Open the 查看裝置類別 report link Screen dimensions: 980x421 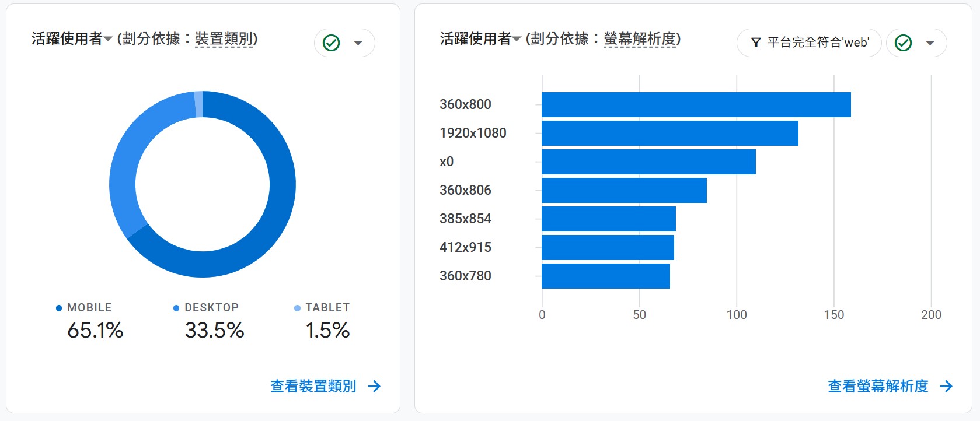(x=313, y=386)
